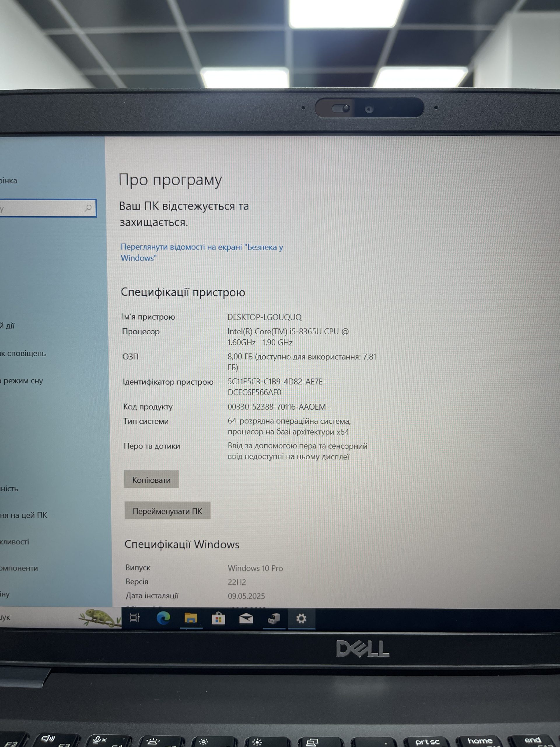Click the Ім'я пристрою label
The height and width of the screenshot is (747, 560).
[x=148, y=317]
